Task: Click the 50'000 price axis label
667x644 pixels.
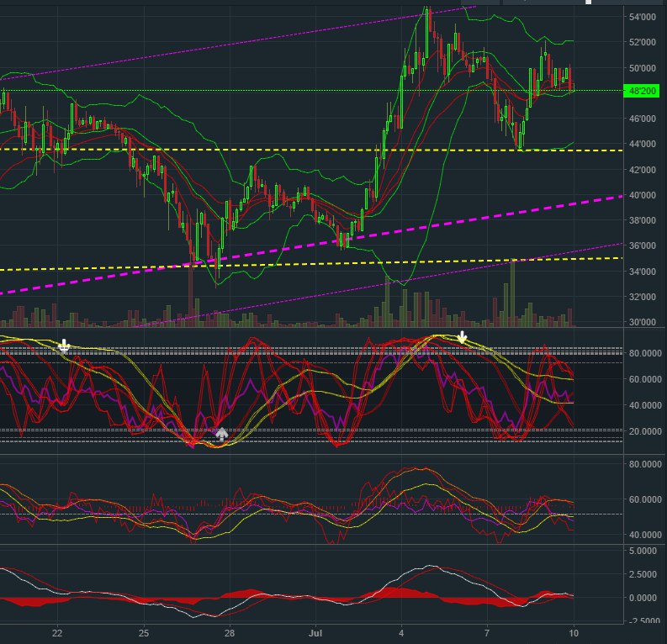Action: 643,68
